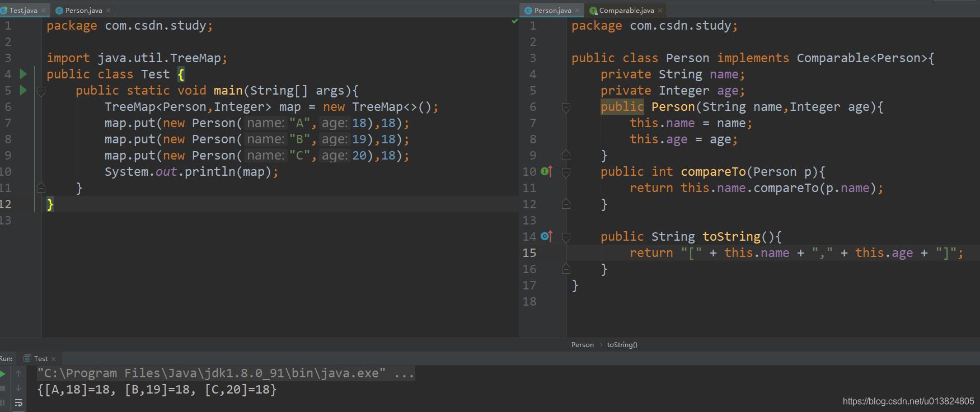Image resolution: width=980 pixels, height=412 pixels.
Task: Click Person.java class icon in right editor
Action: [528, 11]
